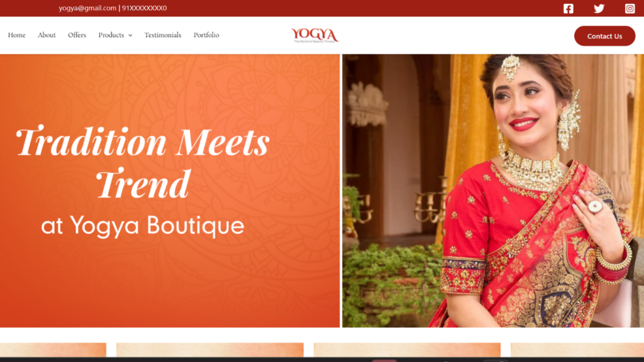Click the 'at Yogya Boutique' subtitle text
The height and width of the screenshot is (362, 644).
[x=143, y=226]
